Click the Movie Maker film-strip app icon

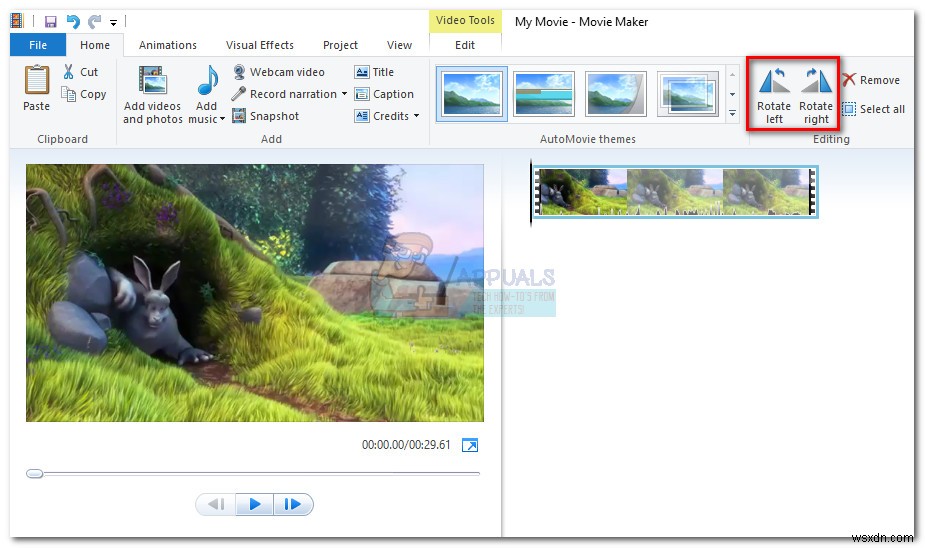point(17,21)
